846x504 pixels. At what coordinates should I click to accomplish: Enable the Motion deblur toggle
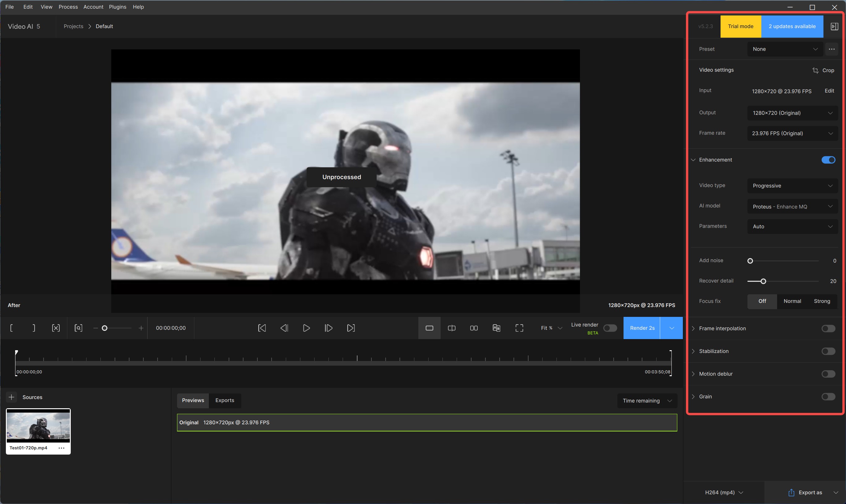(828, 374)
